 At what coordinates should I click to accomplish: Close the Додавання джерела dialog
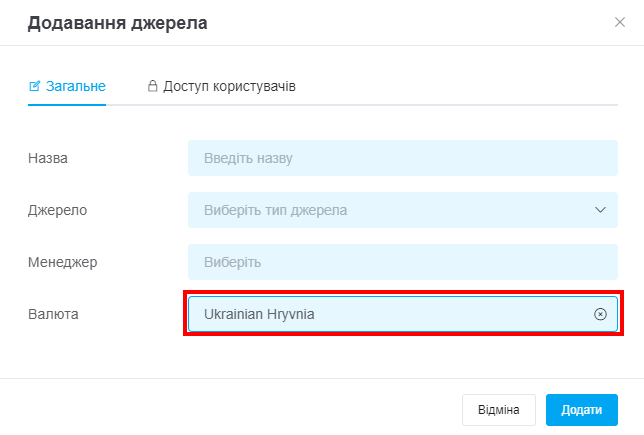point(620,22)
